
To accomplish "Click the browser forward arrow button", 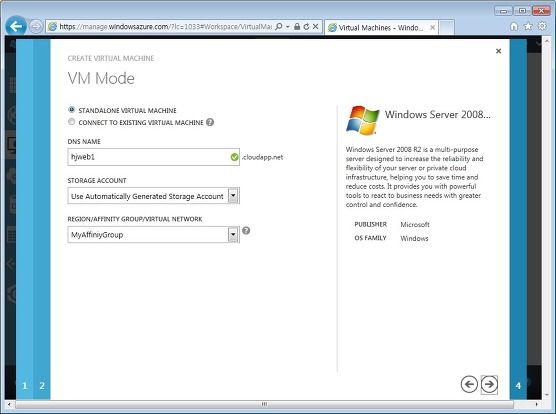I will pos(35,27).
